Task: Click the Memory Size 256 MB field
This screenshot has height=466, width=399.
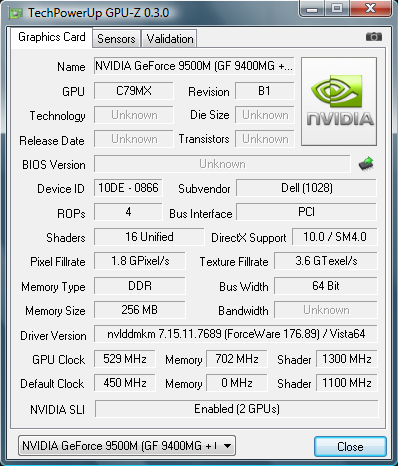Action: click(x=139, y=310)
